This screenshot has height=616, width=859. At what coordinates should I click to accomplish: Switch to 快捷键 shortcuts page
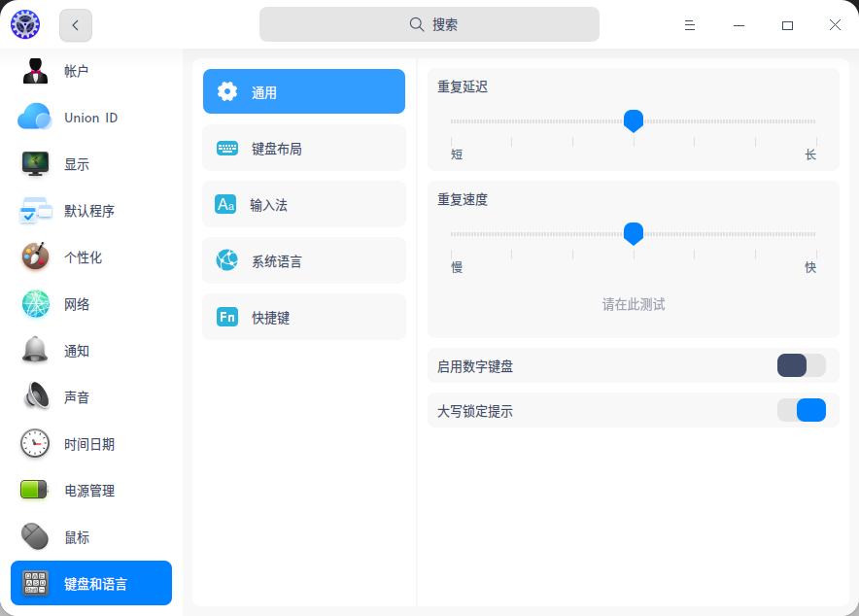tap(304, 317)
